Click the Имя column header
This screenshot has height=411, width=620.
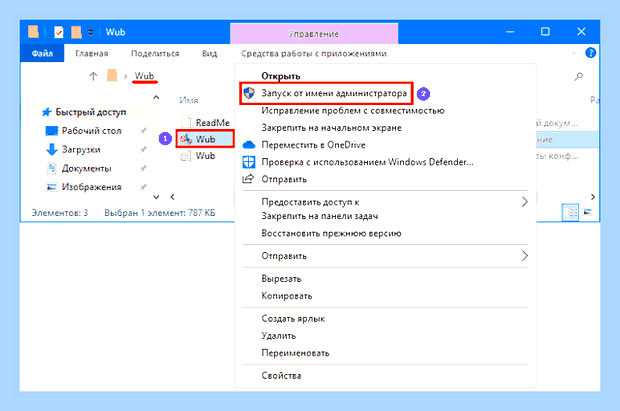[x=189, y=100]
